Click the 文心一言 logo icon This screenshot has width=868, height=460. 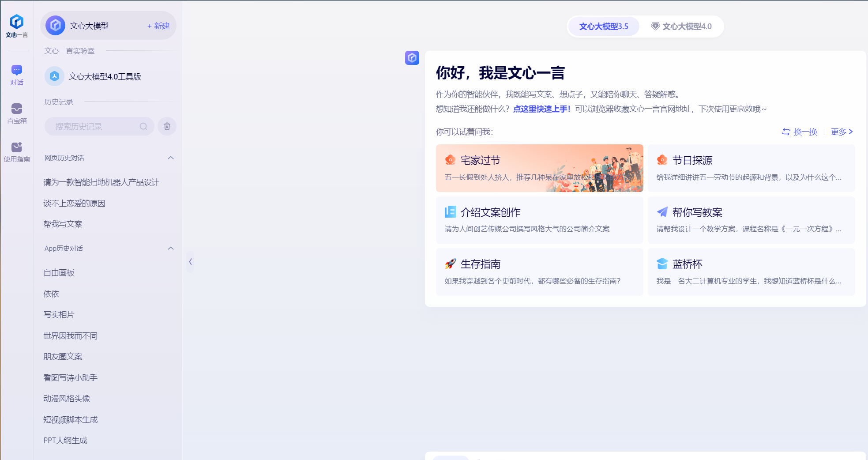pyautogui.click(x=17, y=22)
